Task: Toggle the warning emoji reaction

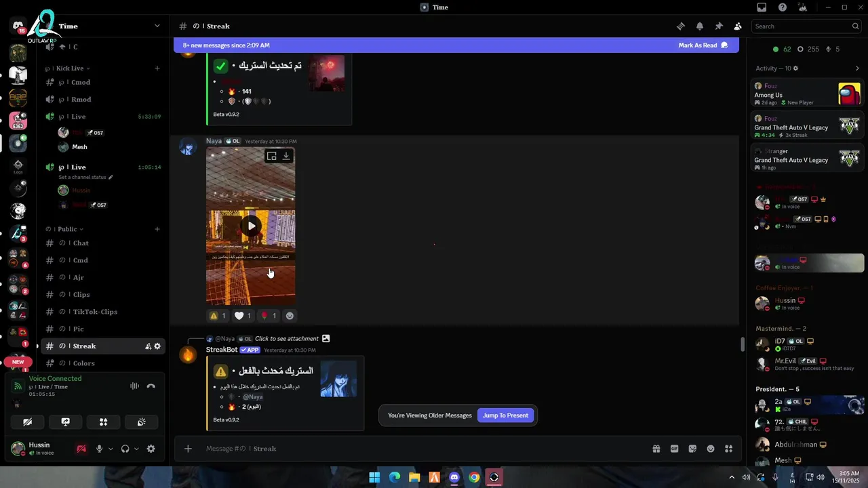Action: 218,316
